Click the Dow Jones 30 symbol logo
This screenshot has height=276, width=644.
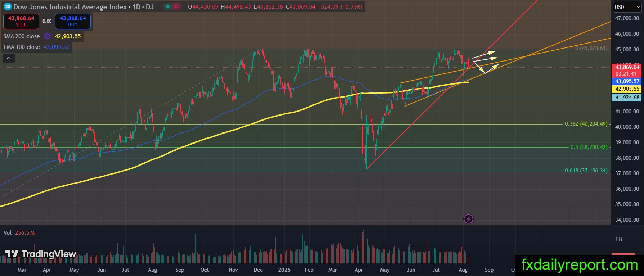point(8,7)
